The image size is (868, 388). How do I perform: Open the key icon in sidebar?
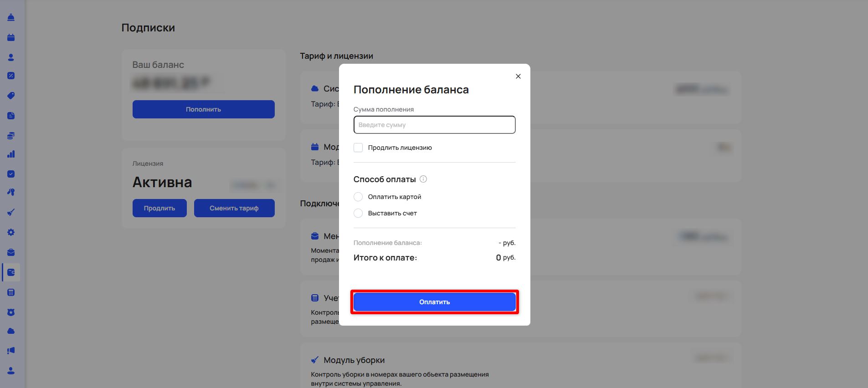(11, 192)
